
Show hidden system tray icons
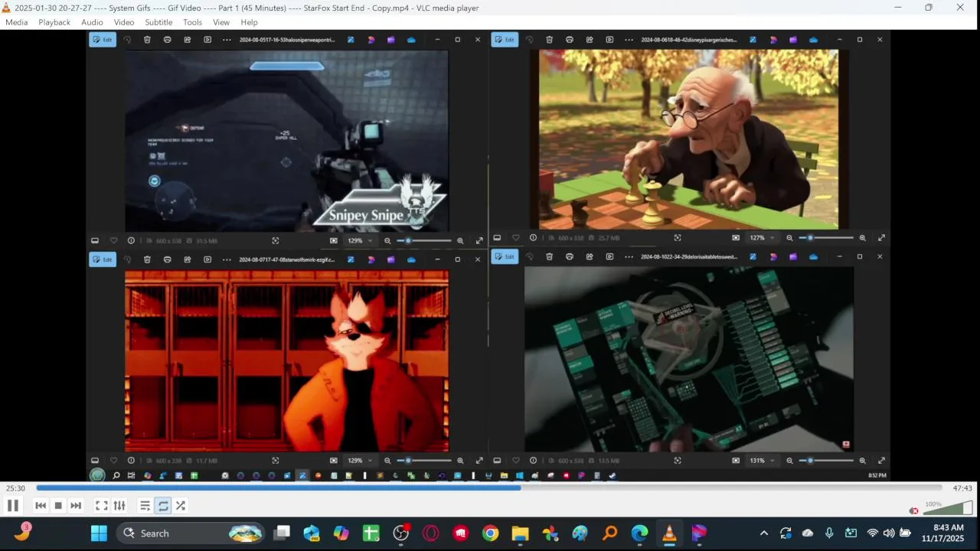coord(763,533)
